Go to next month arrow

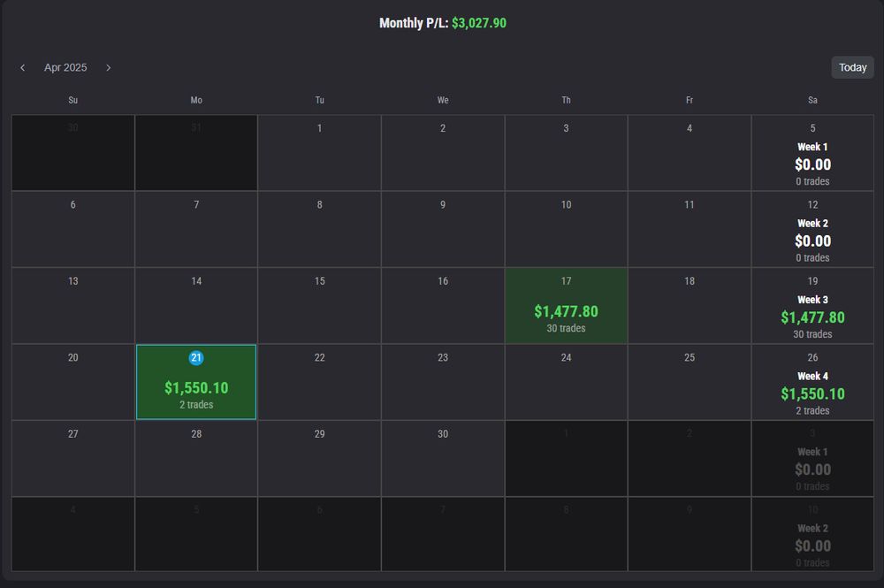108,68
